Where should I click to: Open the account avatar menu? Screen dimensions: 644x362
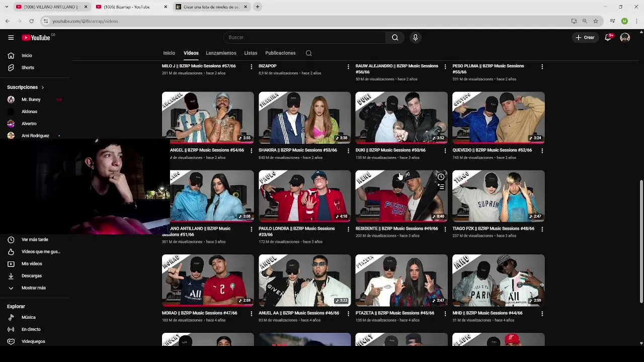[x=625, y=37]
